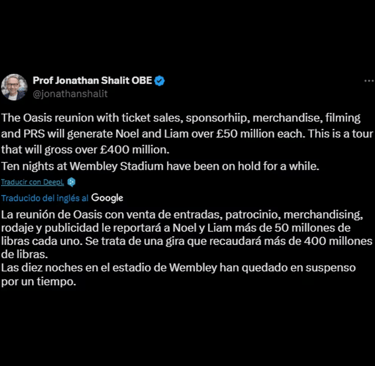
Task: Open the Prof Jonathan Shalit OBE name link
Action: click(92, 81)
